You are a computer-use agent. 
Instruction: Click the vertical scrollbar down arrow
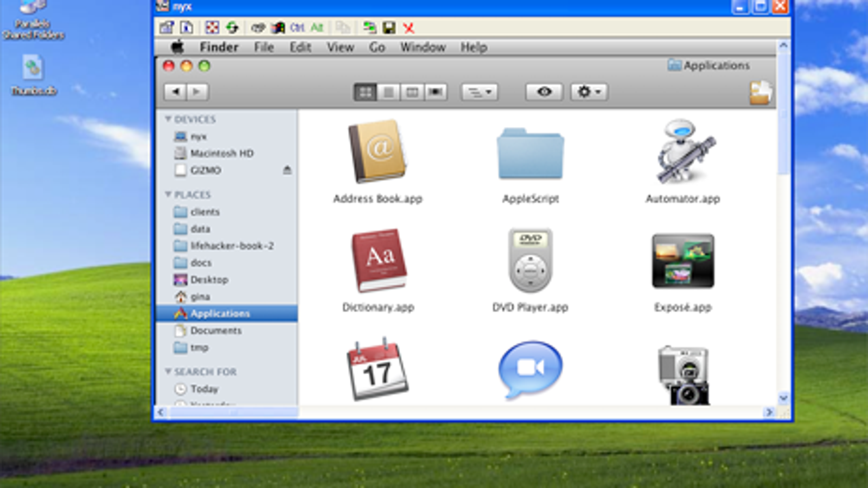coord(783,399)
